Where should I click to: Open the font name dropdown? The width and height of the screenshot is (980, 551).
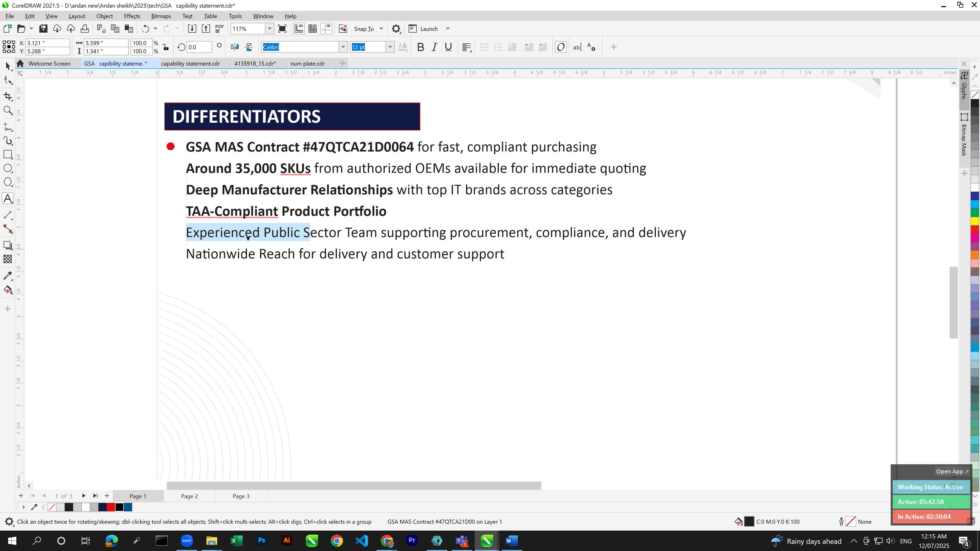pos(343,47)
